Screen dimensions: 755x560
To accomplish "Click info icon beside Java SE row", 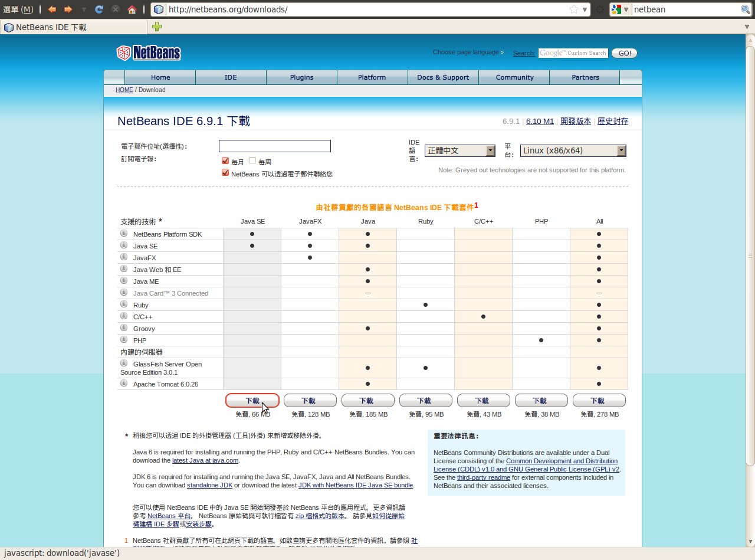I will [124, 245].
